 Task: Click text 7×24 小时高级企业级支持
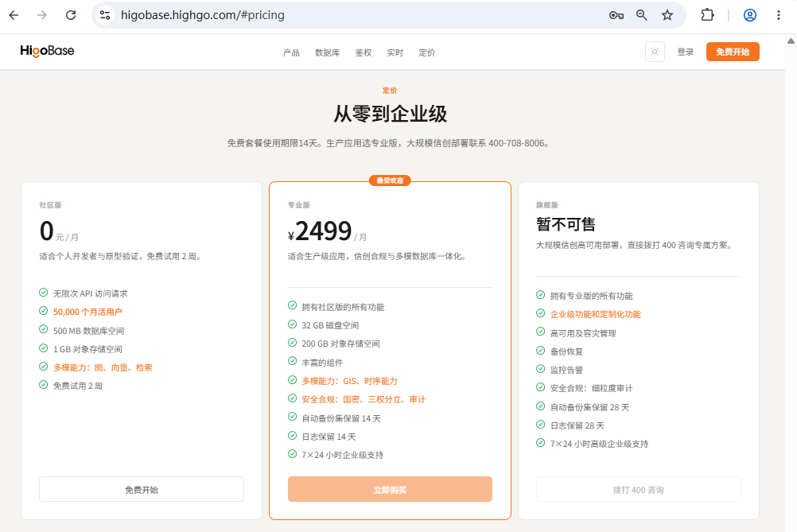pos(599,444)
